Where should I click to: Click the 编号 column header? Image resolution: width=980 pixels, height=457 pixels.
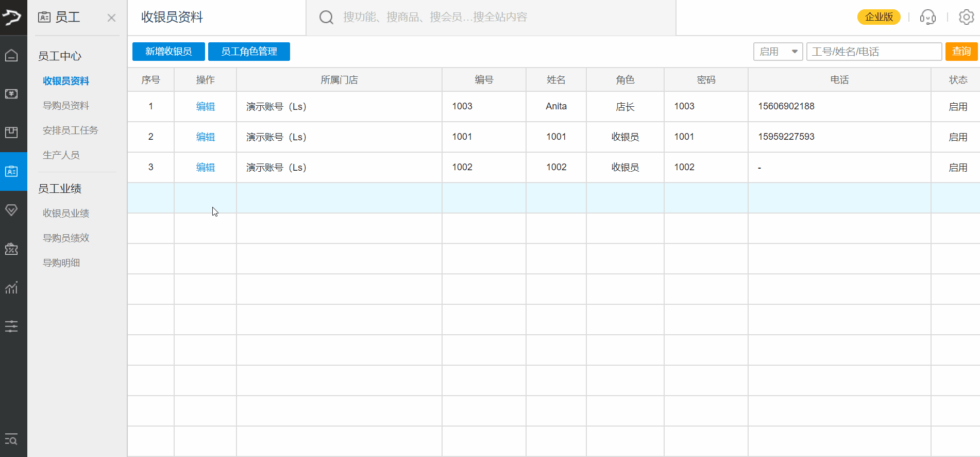click(x=484, y=80)
